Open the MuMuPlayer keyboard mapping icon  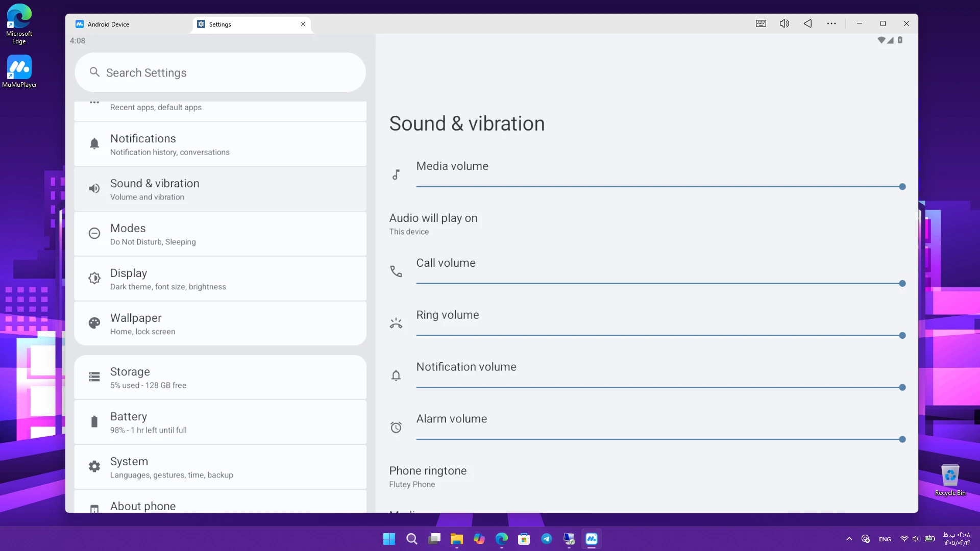pos(761,23)
